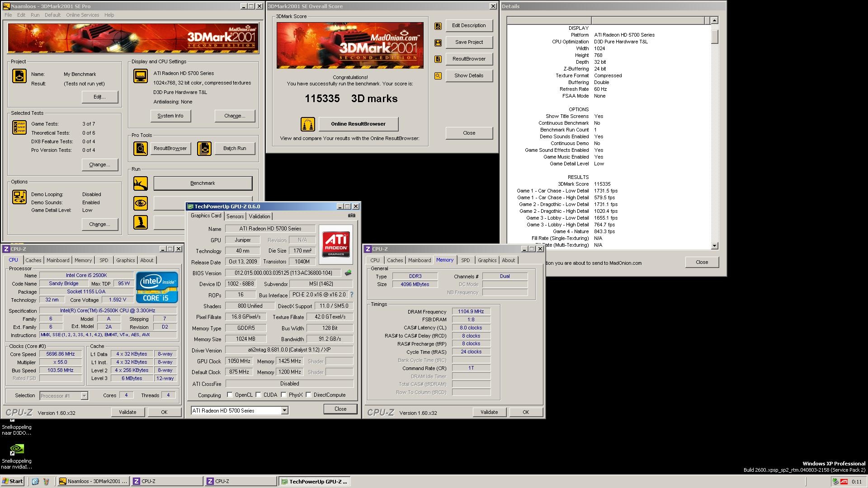
Task: Click the Change button under Options
Action: [99, 225]
